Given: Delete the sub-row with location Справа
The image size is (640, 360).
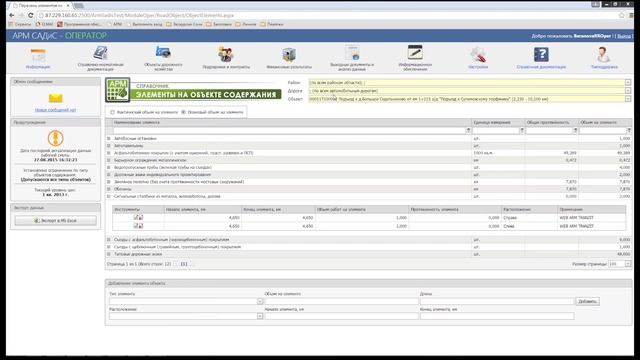Looking at the screenshot, I should pyautogui.click(x=141, y=218).
